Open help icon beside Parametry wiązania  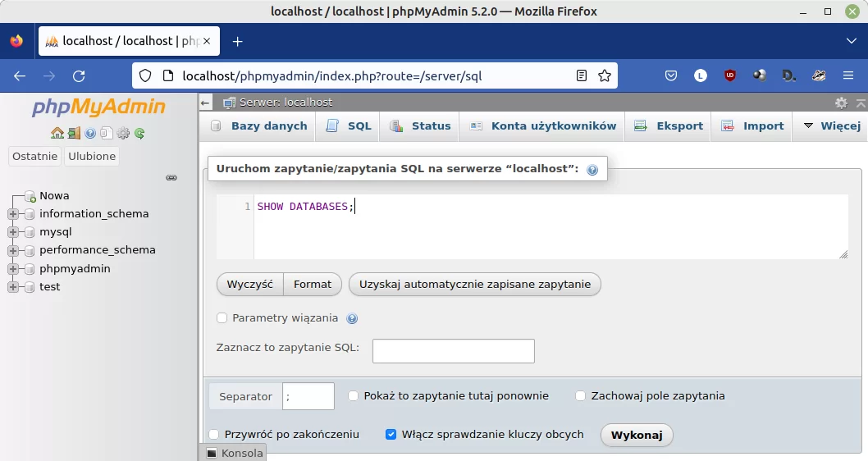point(351,318)
